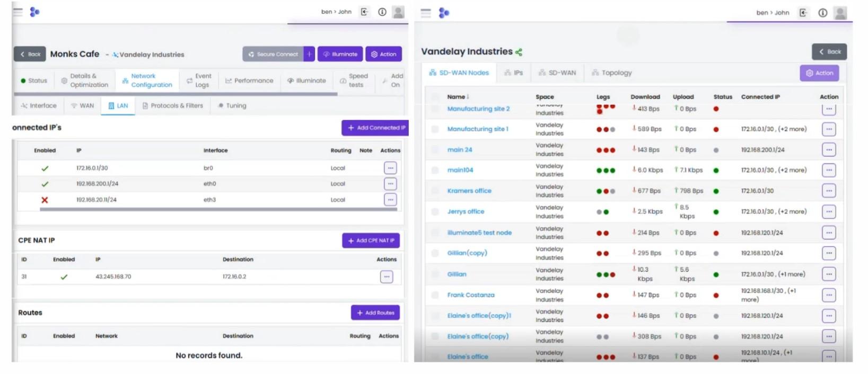Tick the checkbox for main104 node
The width and height of the screenshot is (868, 374).
tap(435, 171)
